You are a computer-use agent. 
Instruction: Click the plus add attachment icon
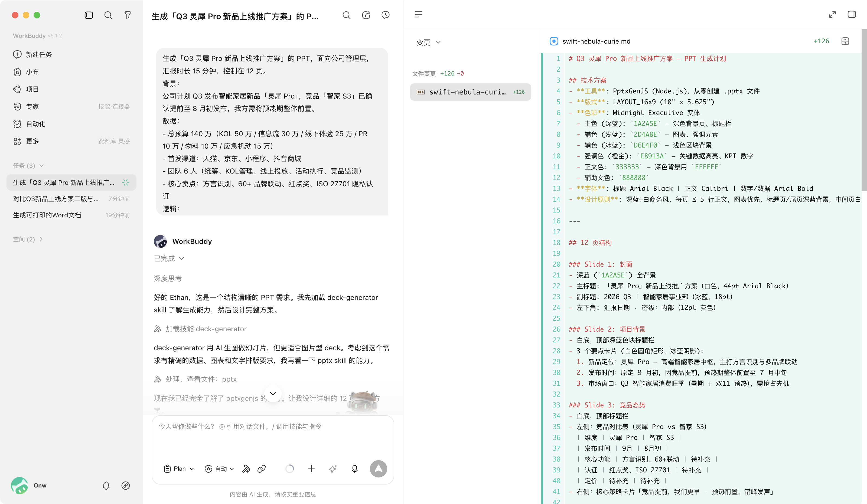click(311, 469)
